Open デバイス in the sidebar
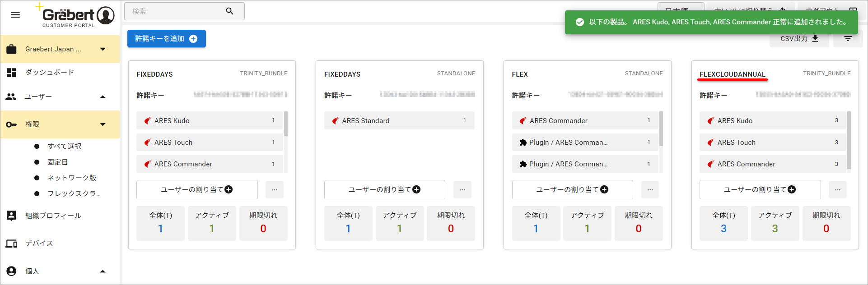 coord(39,244)
